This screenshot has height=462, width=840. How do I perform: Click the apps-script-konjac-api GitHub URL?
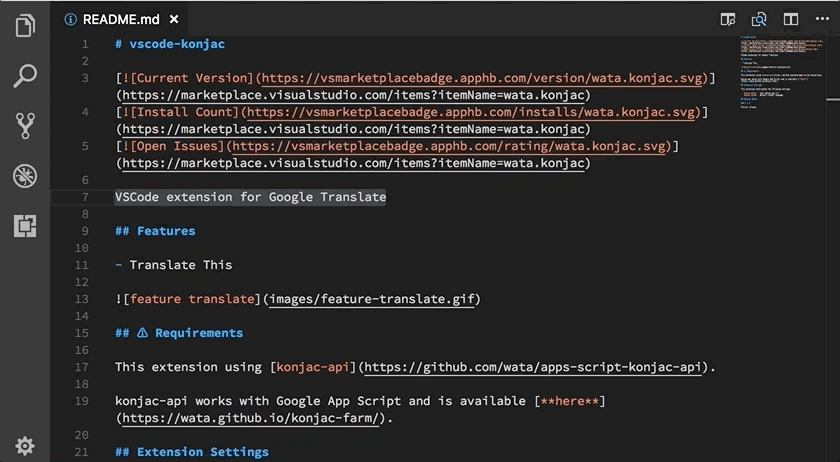(x=533, y=367)
